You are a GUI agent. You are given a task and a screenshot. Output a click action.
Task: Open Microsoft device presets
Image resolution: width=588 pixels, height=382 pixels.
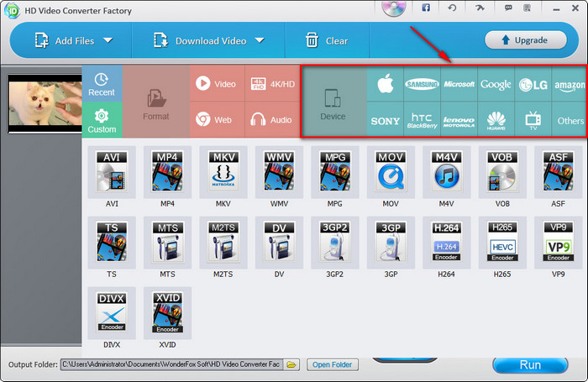pos(459,84)
